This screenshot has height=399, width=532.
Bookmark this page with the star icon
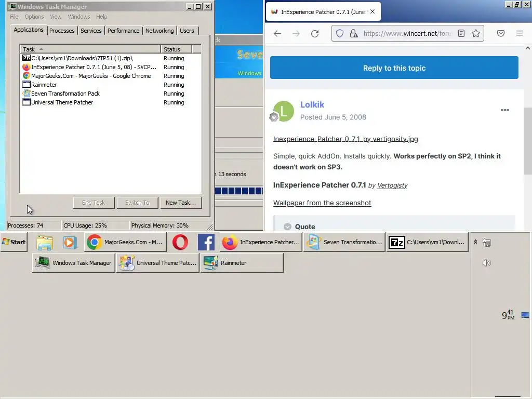(476, 33)
